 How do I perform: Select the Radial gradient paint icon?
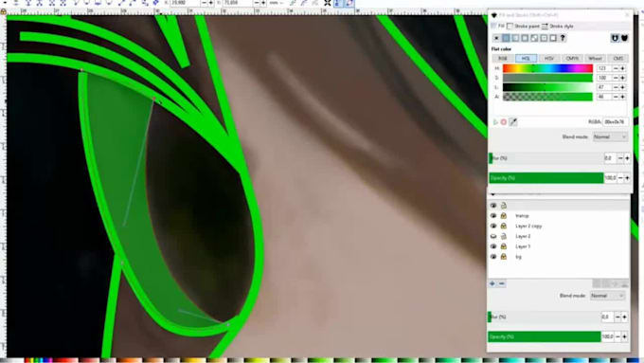[x=525, y=38]
